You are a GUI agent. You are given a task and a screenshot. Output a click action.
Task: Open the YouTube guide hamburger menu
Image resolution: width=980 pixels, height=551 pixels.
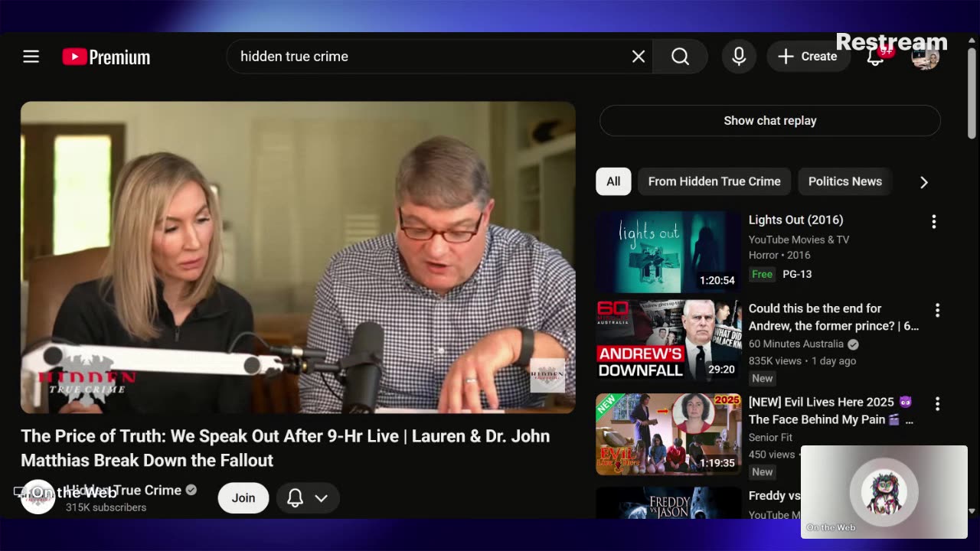[31, 57]
